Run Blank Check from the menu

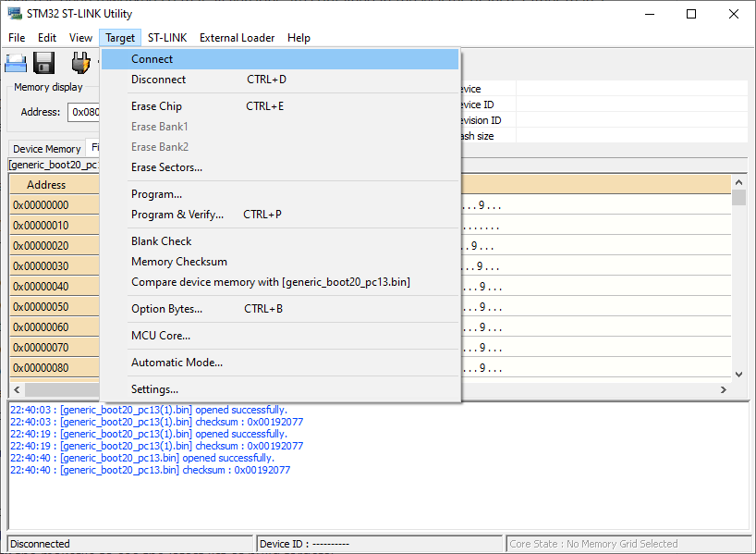click(x=280, y=241)
